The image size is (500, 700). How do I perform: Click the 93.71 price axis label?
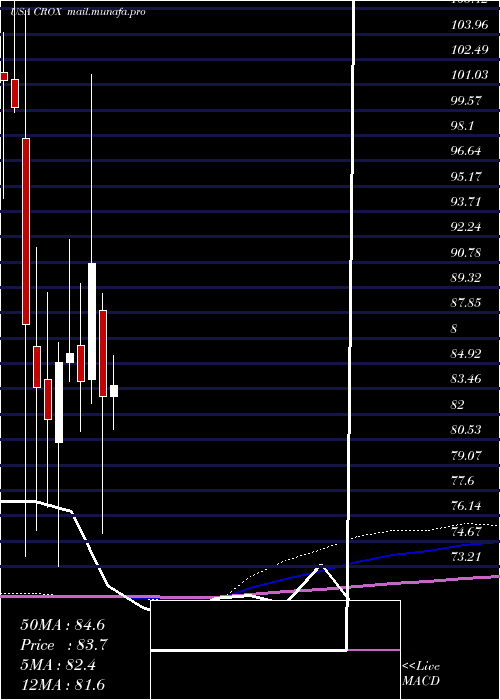pos(467,202)
